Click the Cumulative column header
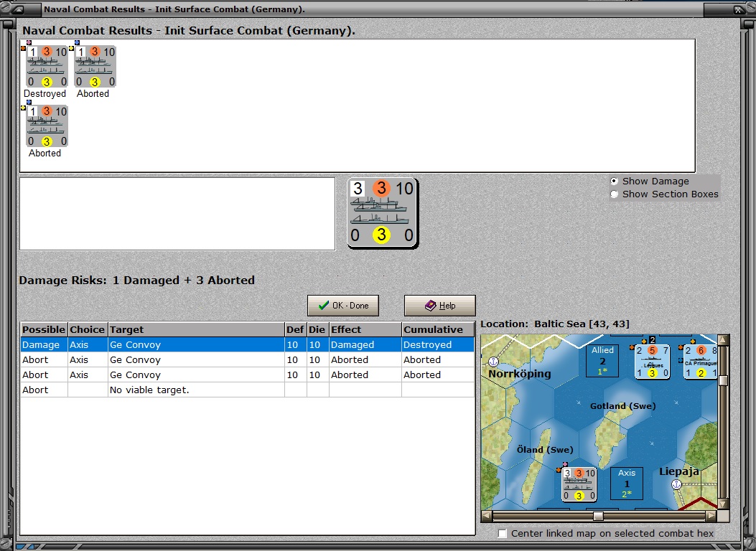756x551 pixels. pos(438,329)
